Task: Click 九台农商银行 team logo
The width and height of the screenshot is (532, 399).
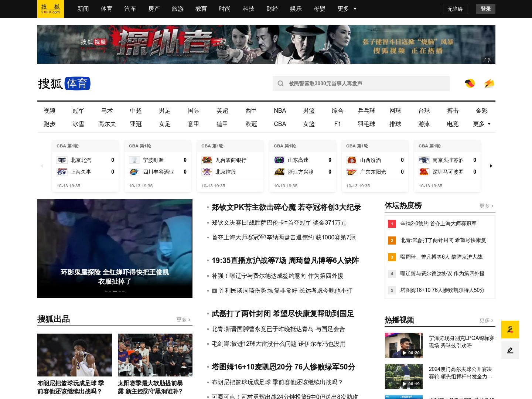Action: [207, 160]
